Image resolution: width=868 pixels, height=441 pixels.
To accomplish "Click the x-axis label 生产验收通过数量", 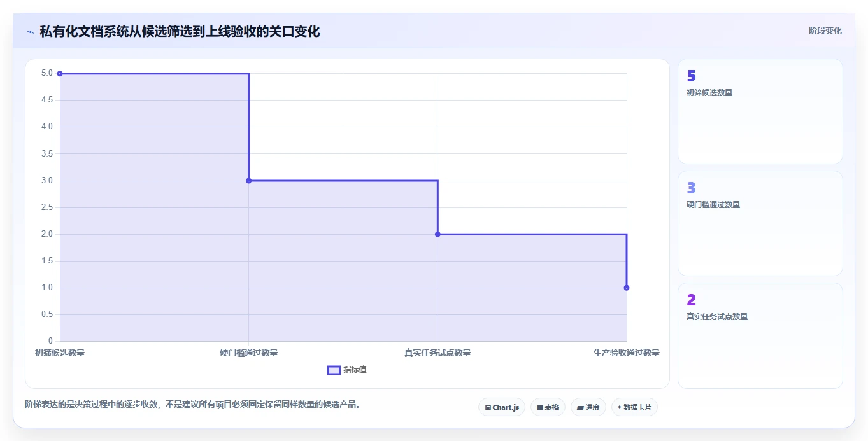I will (627, 353).
